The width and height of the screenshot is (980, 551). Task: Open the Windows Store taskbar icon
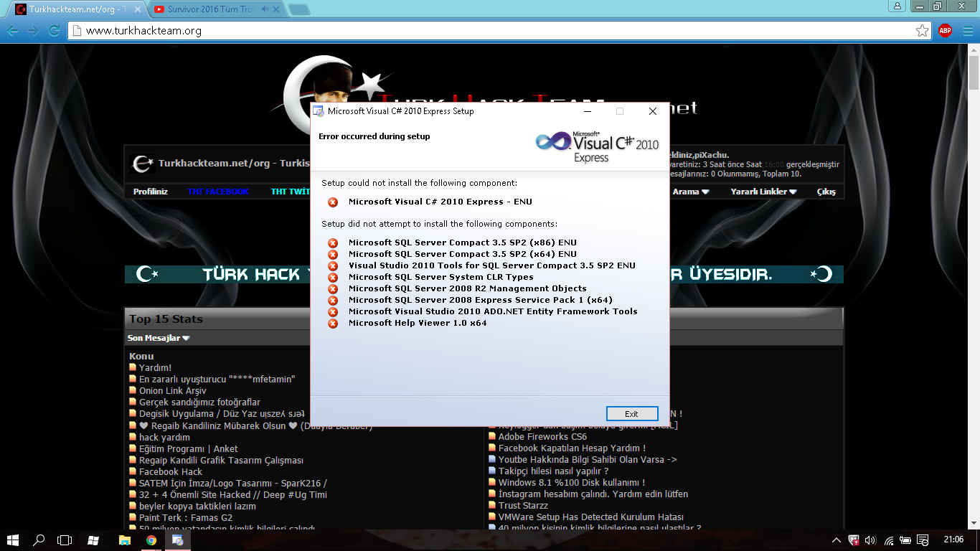[93, 540]
